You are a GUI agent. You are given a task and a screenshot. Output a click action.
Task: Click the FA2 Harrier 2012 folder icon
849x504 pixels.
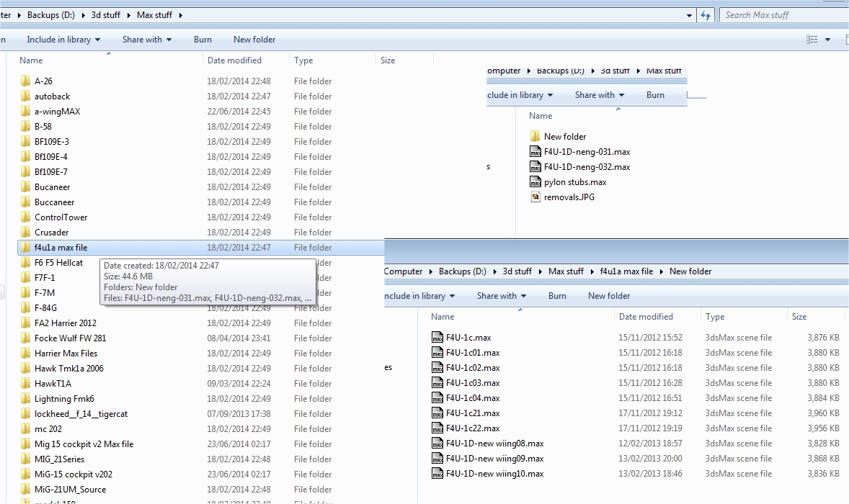[25, 323]
